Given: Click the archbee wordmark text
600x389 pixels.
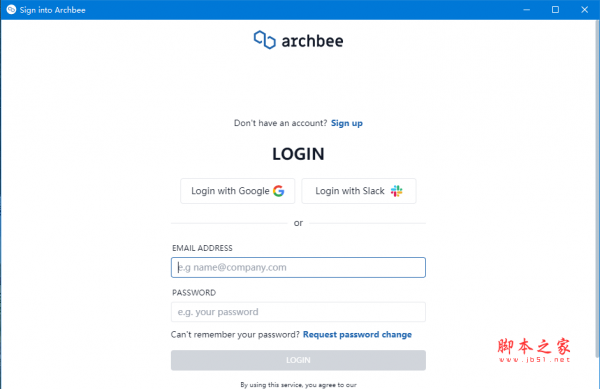Looking at the screenshot, I should pos(312,41).
